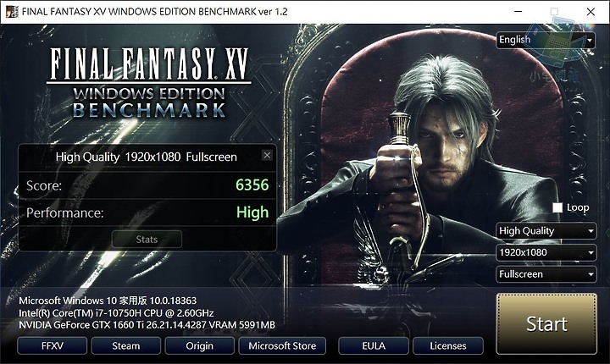Open the Origin store button
610x364 pixels.
click(200, 345)
